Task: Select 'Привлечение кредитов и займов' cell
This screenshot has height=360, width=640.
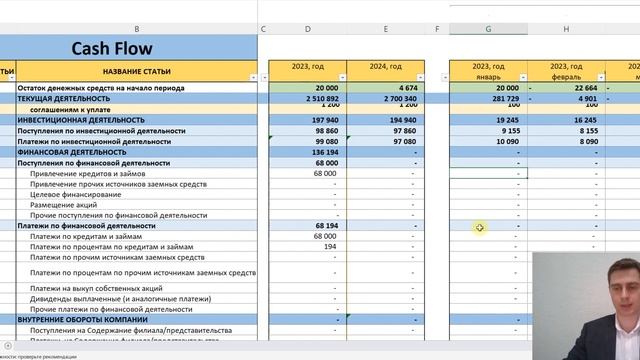Action: pyautogui.click(x=137, y=173)
